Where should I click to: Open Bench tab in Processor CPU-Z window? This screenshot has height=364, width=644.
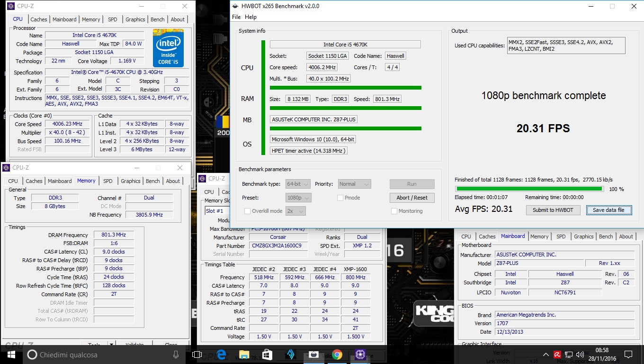pyautogui.click(x=158, y=19)
